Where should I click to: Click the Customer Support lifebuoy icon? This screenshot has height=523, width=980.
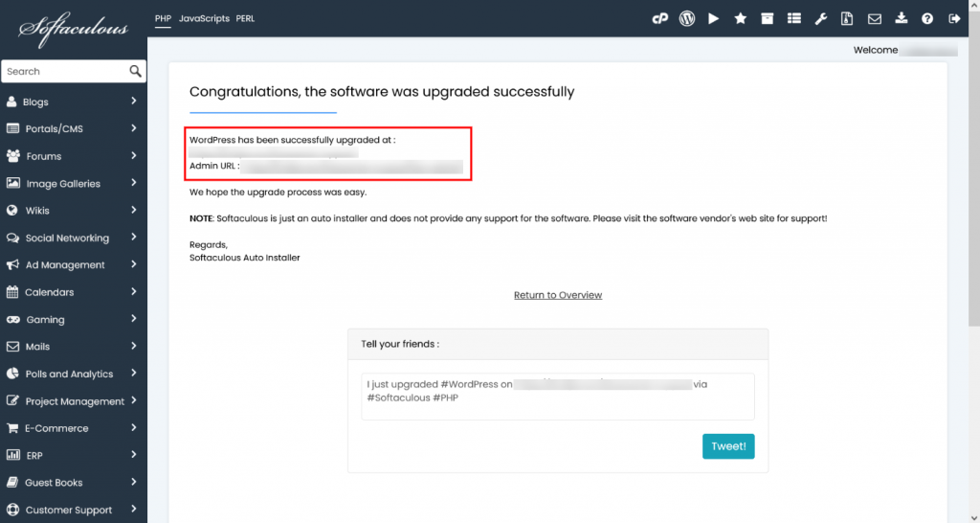(12, 510)
